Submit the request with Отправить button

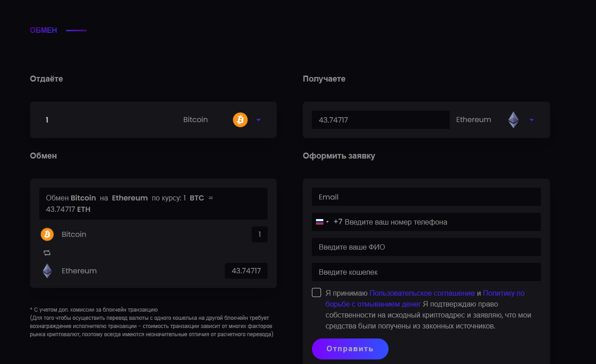click(x=350, y=349)
